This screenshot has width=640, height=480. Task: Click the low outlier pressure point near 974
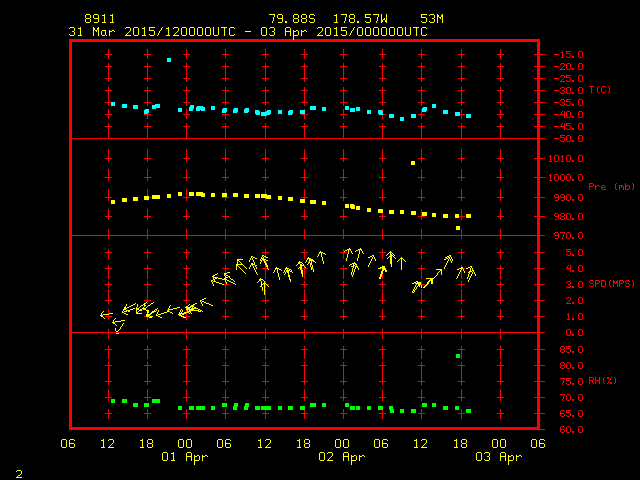[458, 228]
